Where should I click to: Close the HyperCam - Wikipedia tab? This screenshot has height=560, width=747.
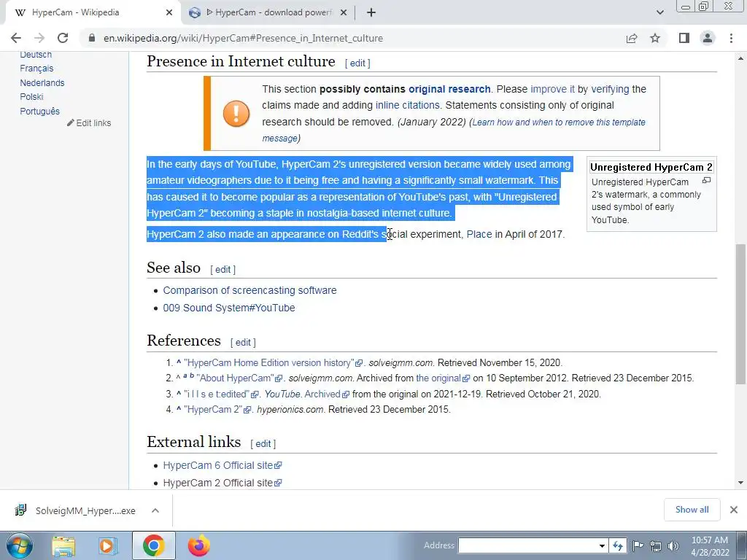point(169,13)
